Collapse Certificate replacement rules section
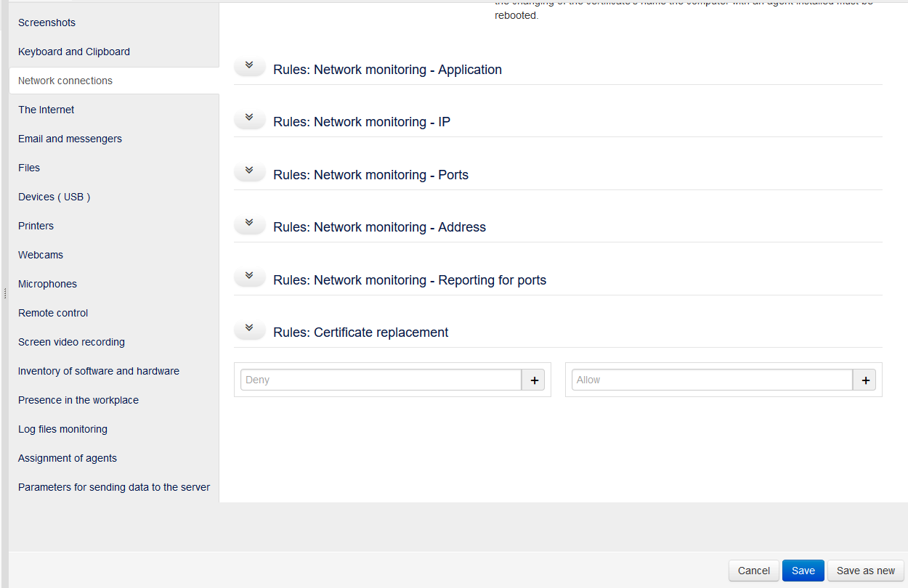 (x=249, y=329)
